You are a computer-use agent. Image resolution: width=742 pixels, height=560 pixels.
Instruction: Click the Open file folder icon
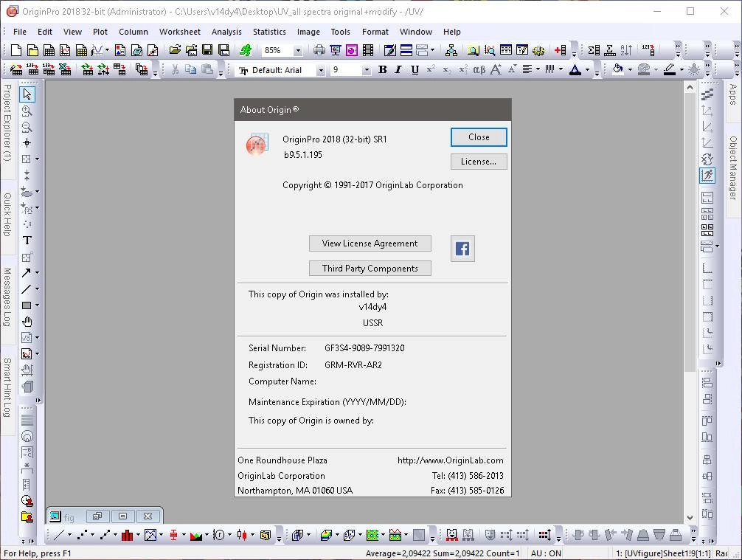point(175,50)
